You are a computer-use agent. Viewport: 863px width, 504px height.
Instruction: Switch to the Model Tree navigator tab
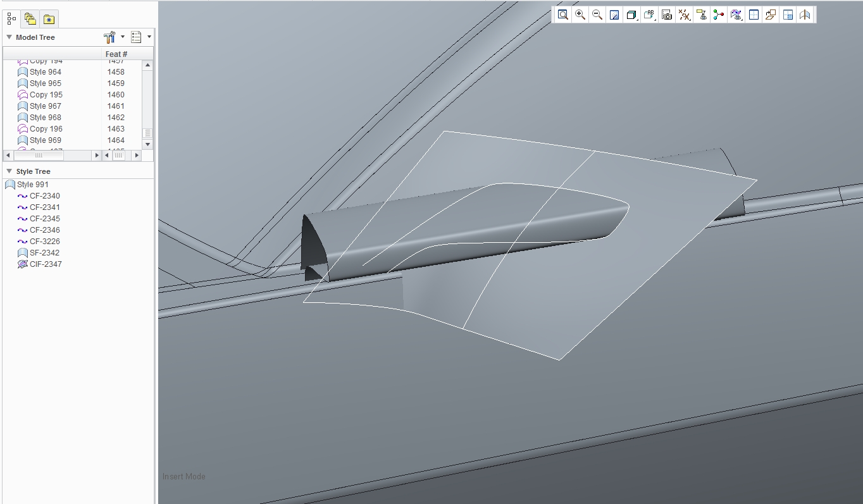click(11, 19)
